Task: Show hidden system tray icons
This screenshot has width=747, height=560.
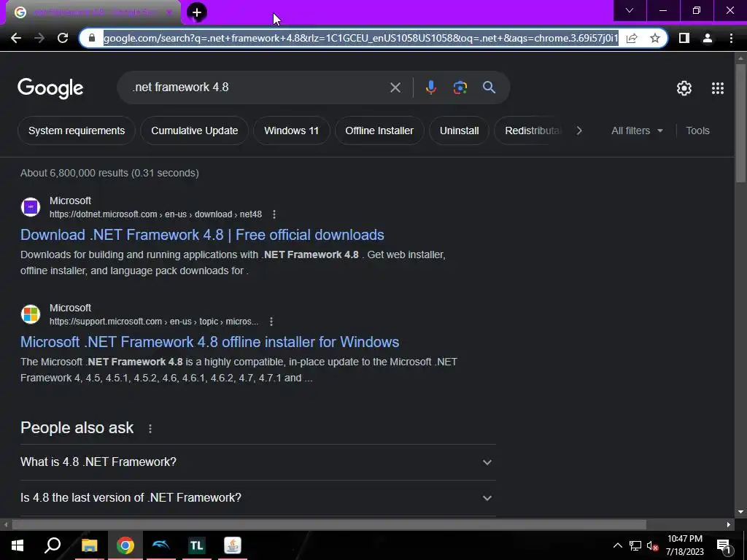Action: click(x=617, y=545)
